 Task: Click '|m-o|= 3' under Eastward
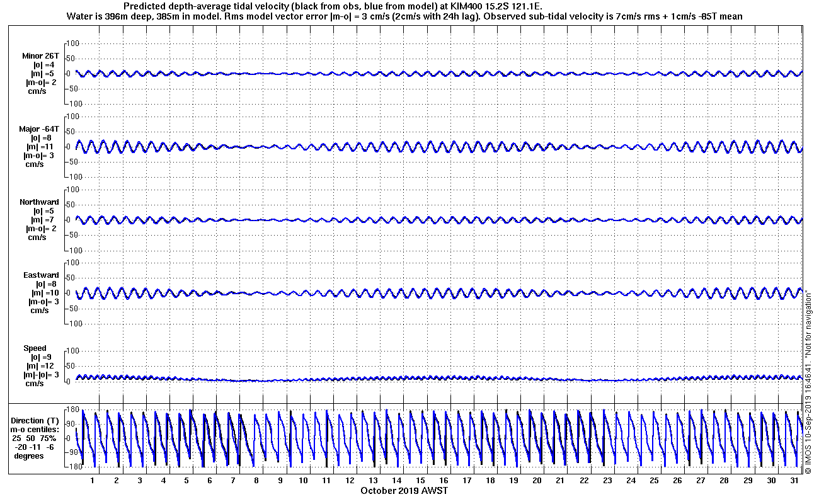click(x=42, y=302)
